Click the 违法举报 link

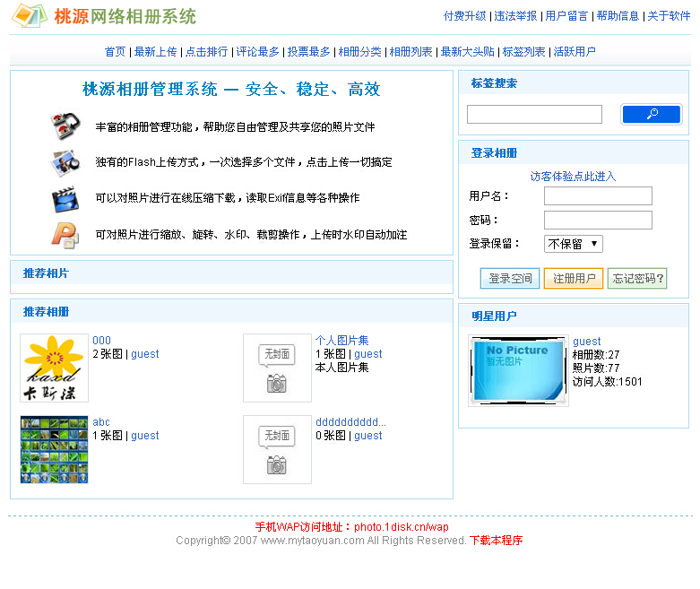coord(515,16)
